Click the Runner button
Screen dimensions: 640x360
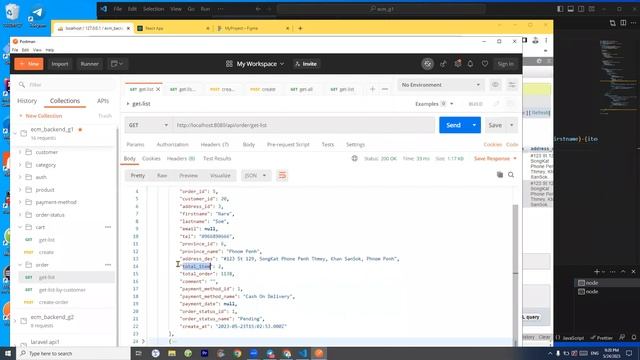coord(89,64)
